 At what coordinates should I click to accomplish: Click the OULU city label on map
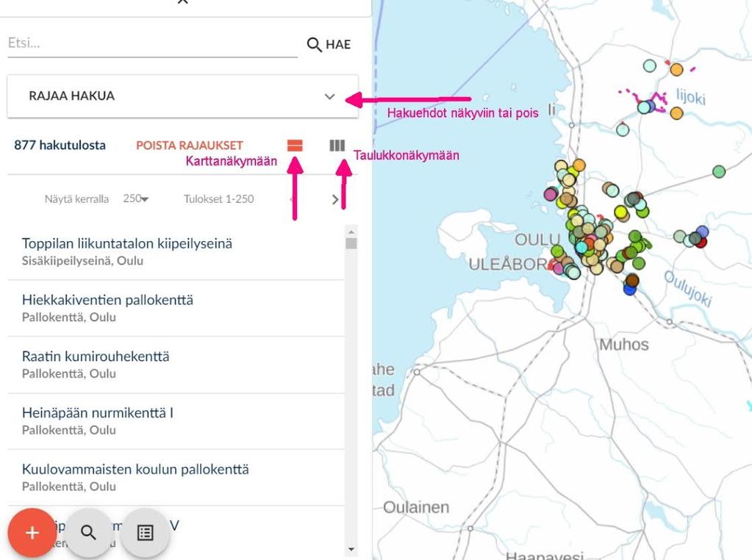point(537,240)
